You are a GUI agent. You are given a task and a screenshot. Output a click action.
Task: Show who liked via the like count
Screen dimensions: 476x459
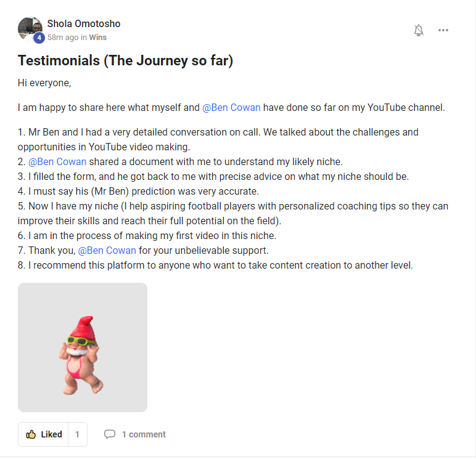77,434
